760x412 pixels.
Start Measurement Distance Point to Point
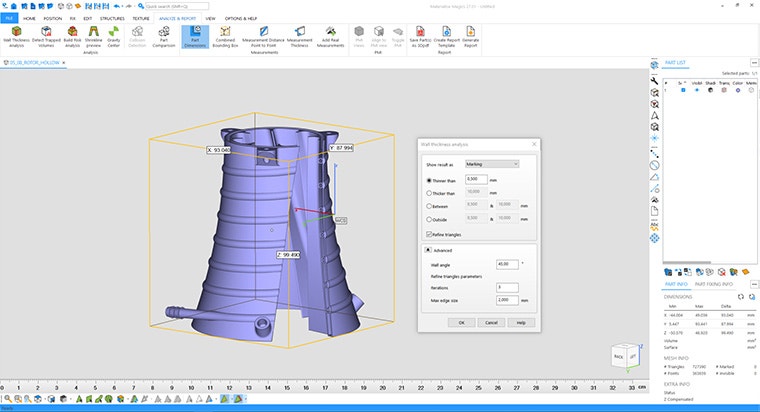click(263, 37)
